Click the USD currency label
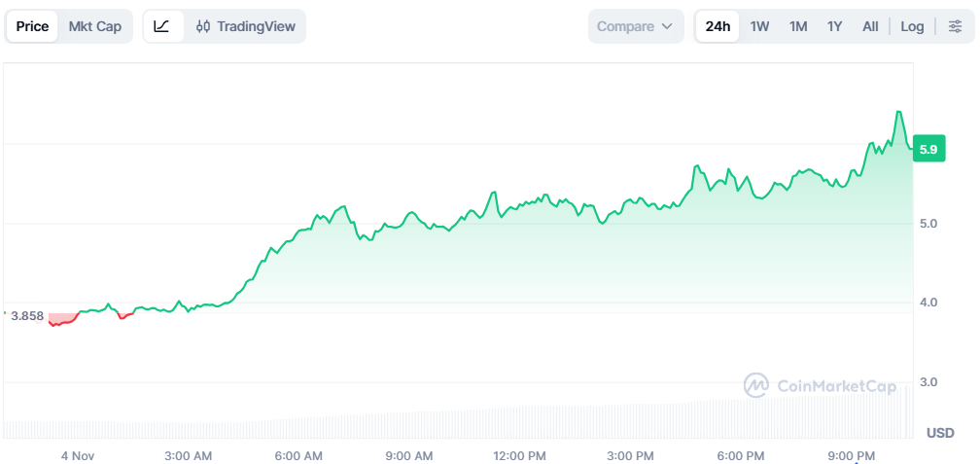The width and height of the screenshot is (980, 464). click(x=940, y=432)
